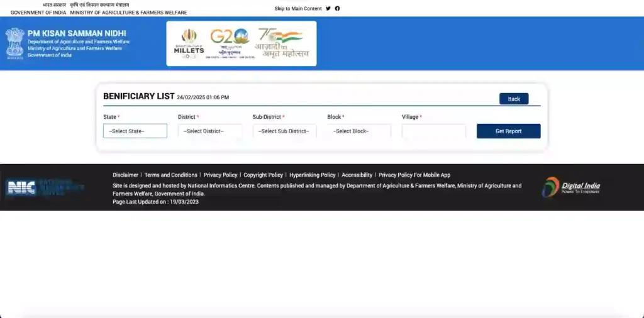Viewport: 644px width, 318px height.
Task: Open the Accessibility link
Action: tap(357, 175)
